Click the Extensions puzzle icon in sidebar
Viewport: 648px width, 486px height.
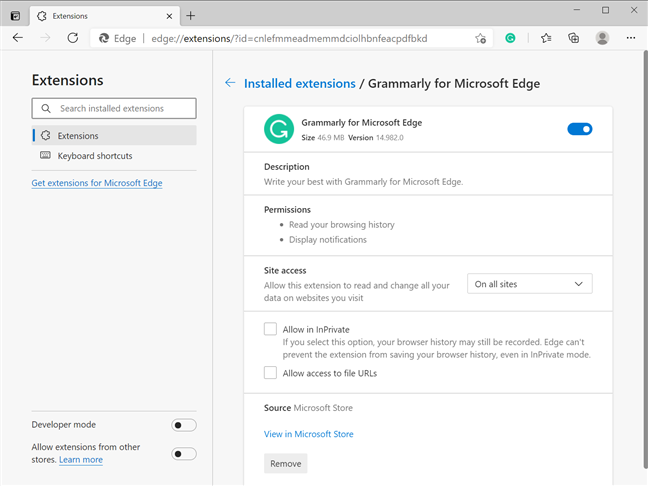(x=46, y=136)
